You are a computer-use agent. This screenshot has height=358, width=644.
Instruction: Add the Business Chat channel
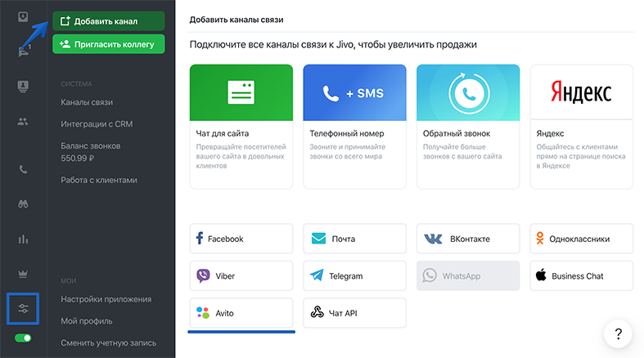tap(582, 276)
